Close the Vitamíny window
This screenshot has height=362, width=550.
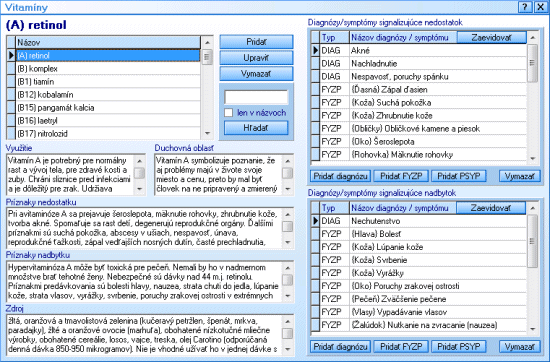[x=541, y=7]
